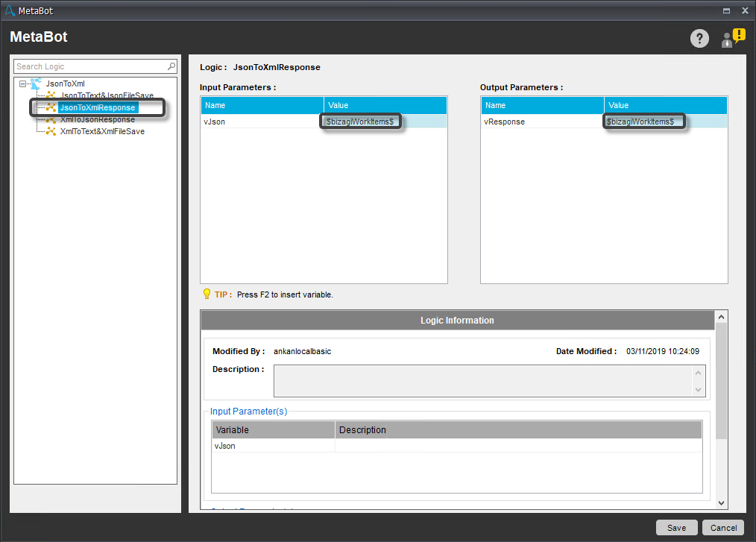The width and height of the screenshot is (756, 542).
Task: Click the XmlToJsonResponse logic icon
Action: pyautogui.click(x=51, y=119)
